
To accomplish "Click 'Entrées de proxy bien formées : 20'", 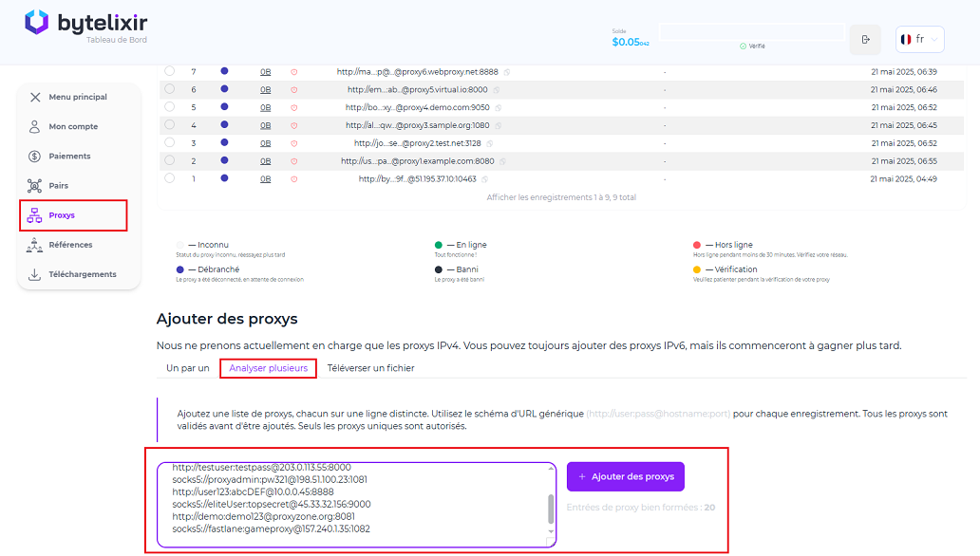I will tap(641, 508).
